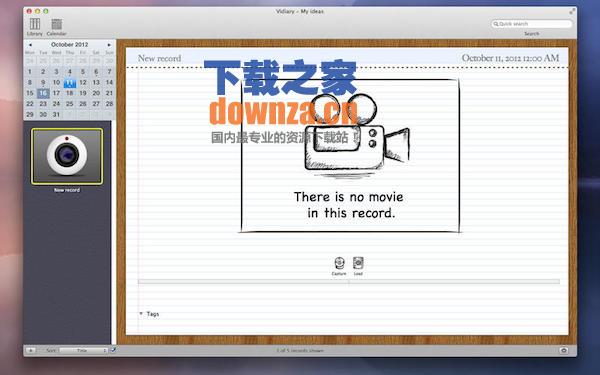Open the Calendar toolbar icon
Screen dimensions: 600x375
[57, 24]
